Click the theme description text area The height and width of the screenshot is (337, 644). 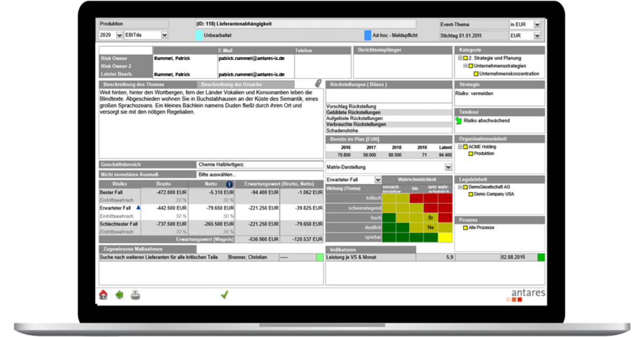click(x=211, y=123)
